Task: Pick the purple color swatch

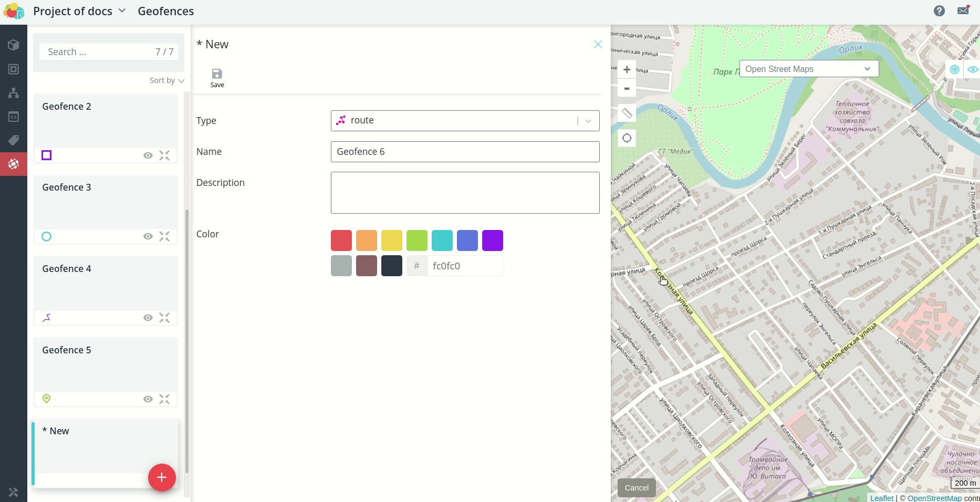Action: (492, 240)
